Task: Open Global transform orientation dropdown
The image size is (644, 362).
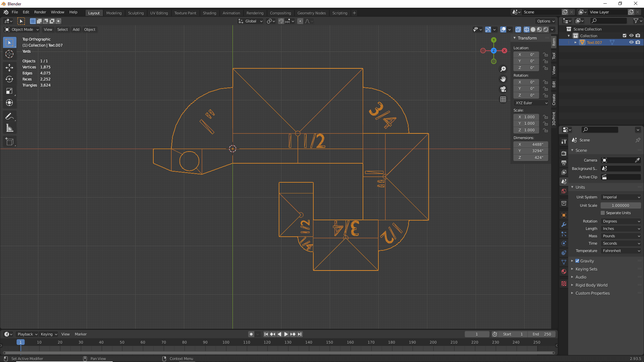Action: [x=251, y=21]
